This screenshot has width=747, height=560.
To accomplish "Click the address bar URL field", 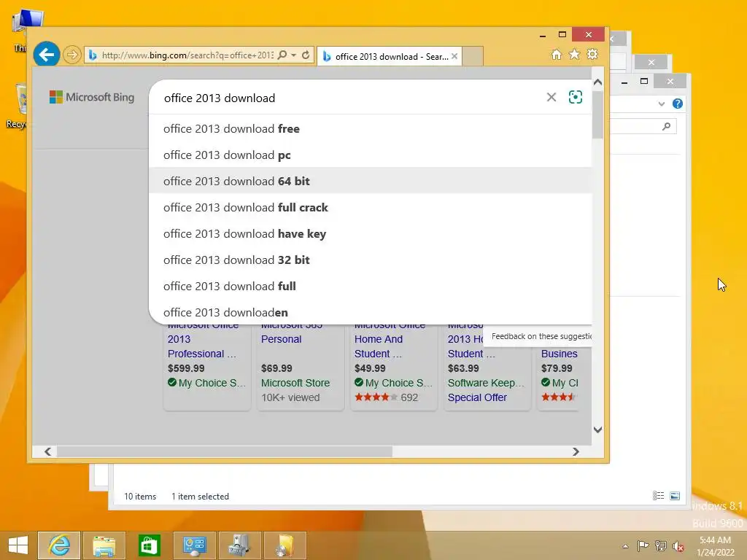I will (187, 55).
